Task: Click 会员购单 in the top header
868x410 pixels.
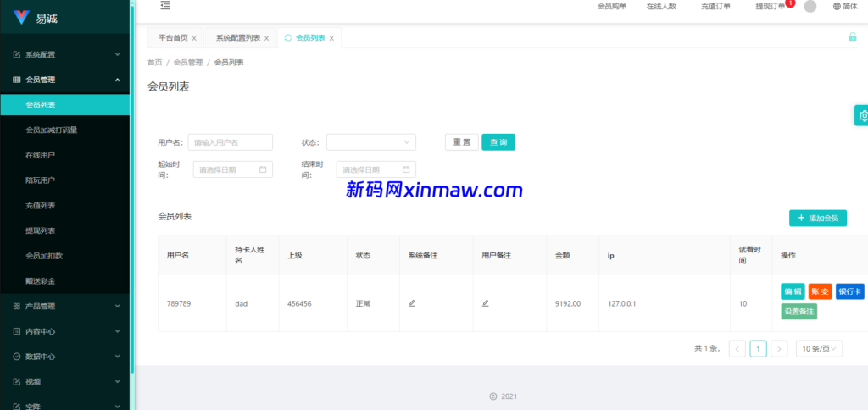Action: point(612,7)
